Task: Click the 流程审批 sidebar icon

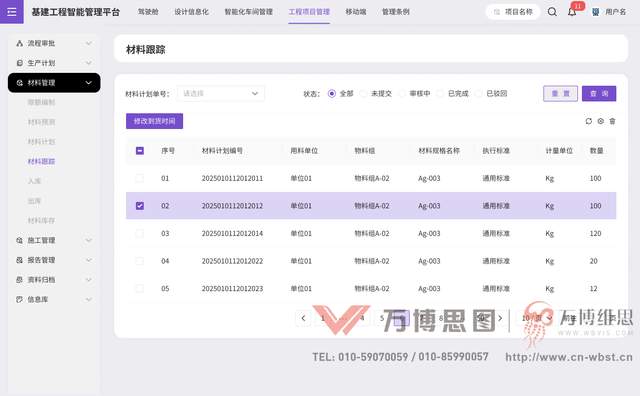Action: click(x=19, y=43)
